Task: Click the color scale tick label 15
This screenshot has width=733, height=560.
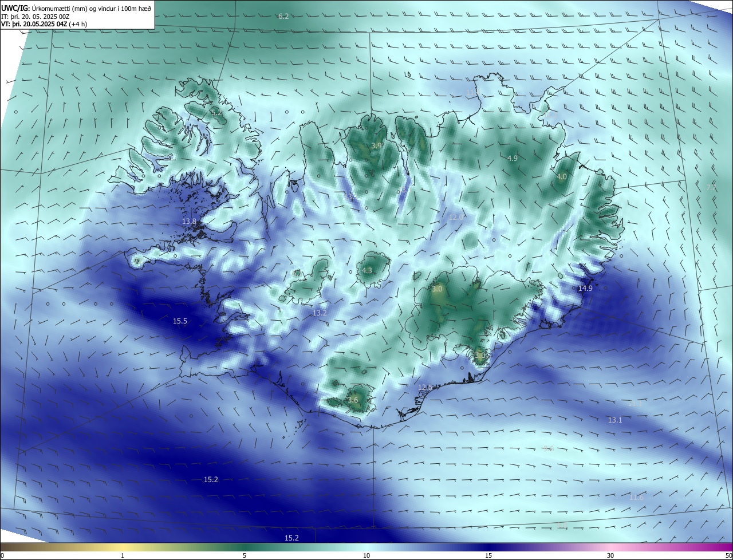Action: click(488, 555)
